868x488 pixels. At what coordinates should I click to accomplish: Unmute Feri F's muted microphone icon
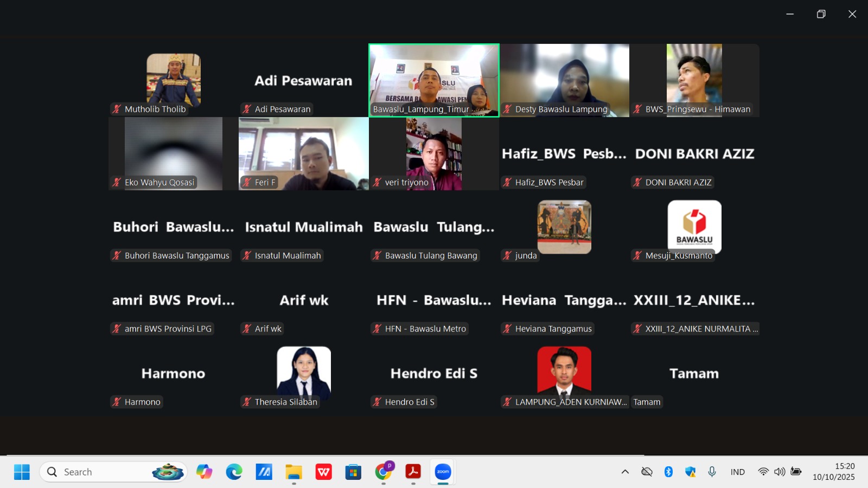pyautogui.click(x=247, y=182)
